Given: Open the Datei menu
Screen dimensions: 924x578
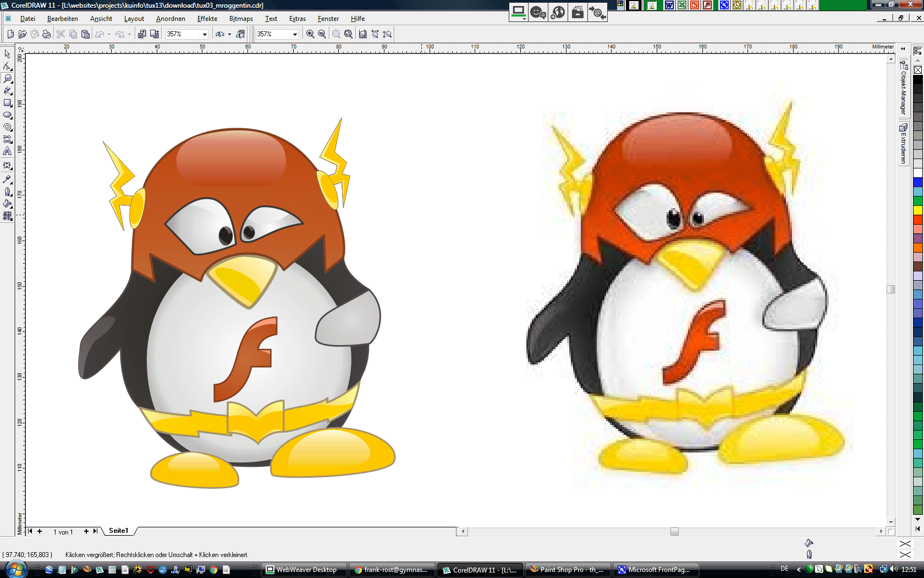Looking at the screenshot, I should point(28,19).
